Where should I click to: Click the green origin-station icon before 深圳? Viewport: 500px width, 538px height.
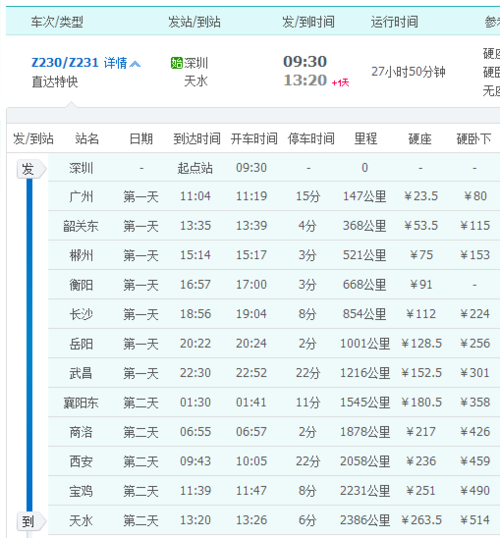click(176, 63)
